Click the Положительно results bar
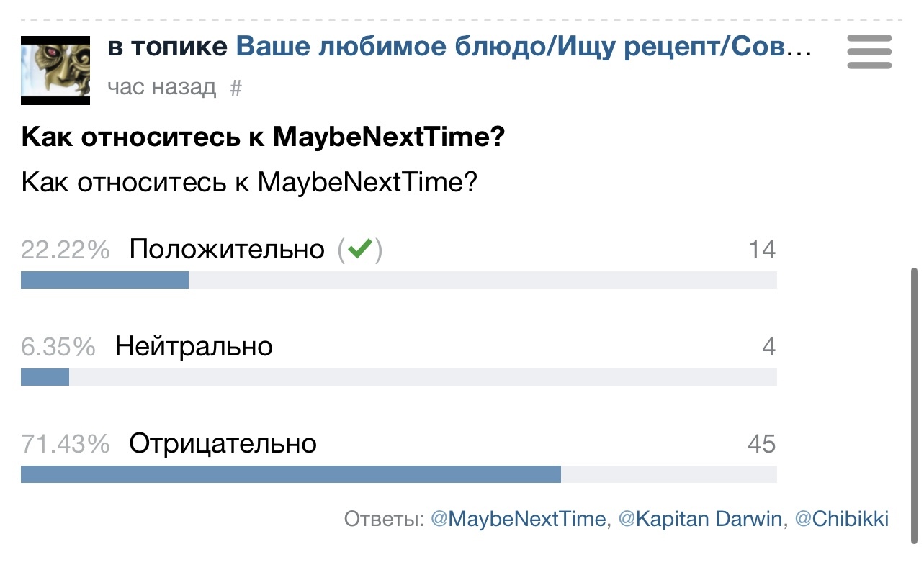Viewport: 924px width, 562px height. pyautogui.click(x=398, y=280)
